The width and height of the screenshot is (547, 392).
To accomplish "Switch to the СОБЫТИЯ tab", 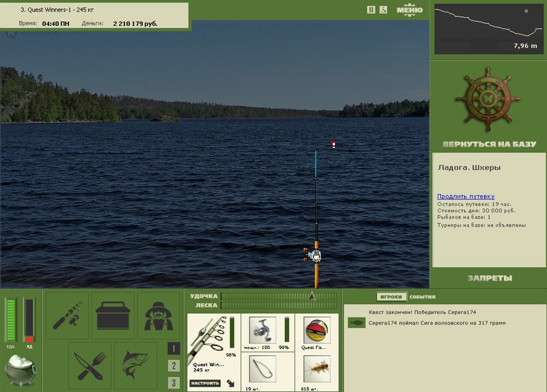I will 422,297.
